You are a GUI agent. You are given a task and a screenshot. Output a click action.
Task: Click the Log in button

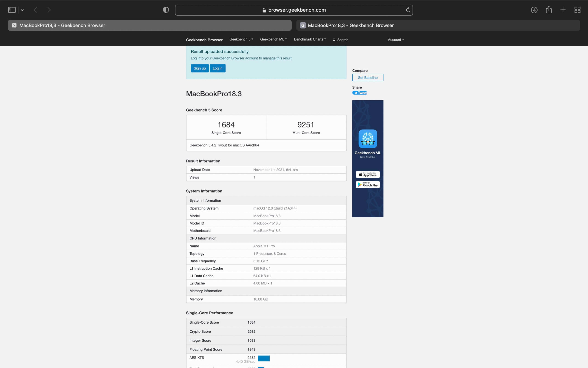tap(218, 68)
